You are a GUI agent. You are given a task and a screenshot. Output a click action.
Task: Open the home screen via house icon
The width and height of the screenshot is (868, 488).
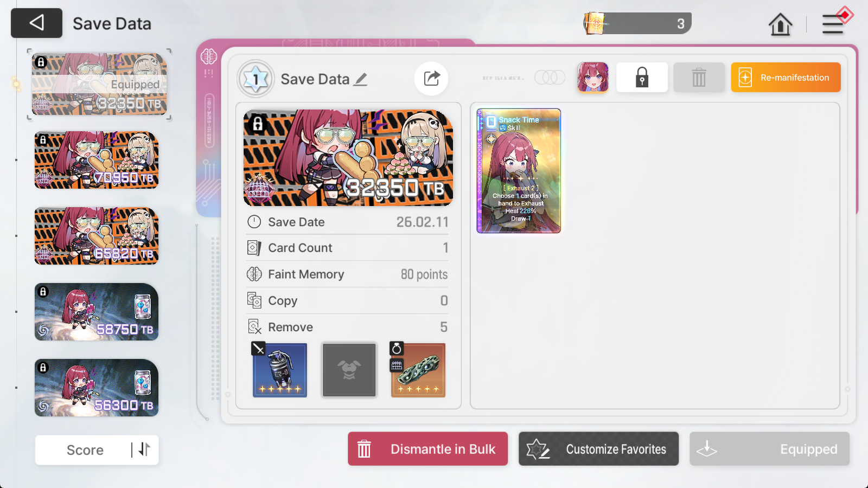[x=780, y=24]
